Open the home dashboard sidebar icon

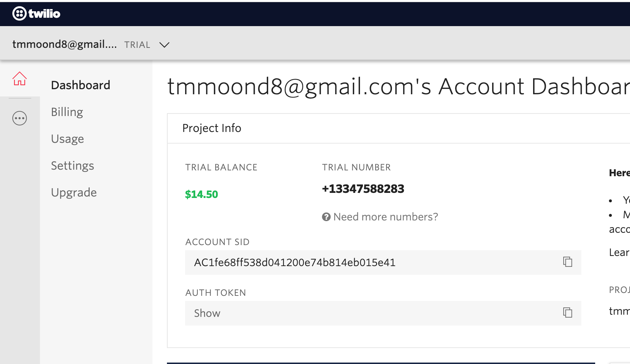[x=20, y=79]
